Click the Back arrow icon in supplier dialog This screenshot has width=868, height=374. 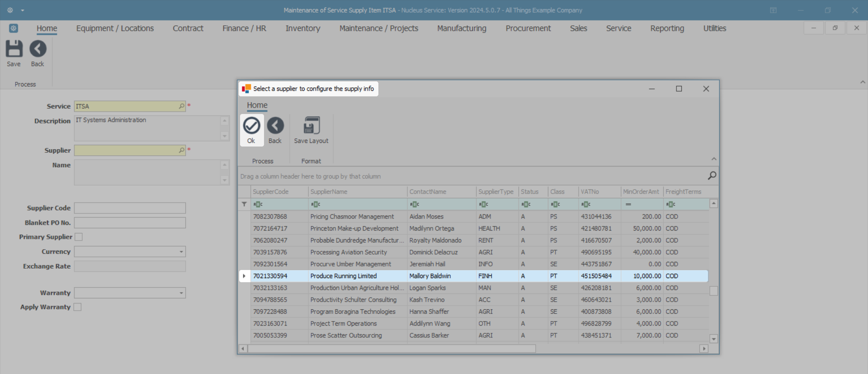[275, 126]
